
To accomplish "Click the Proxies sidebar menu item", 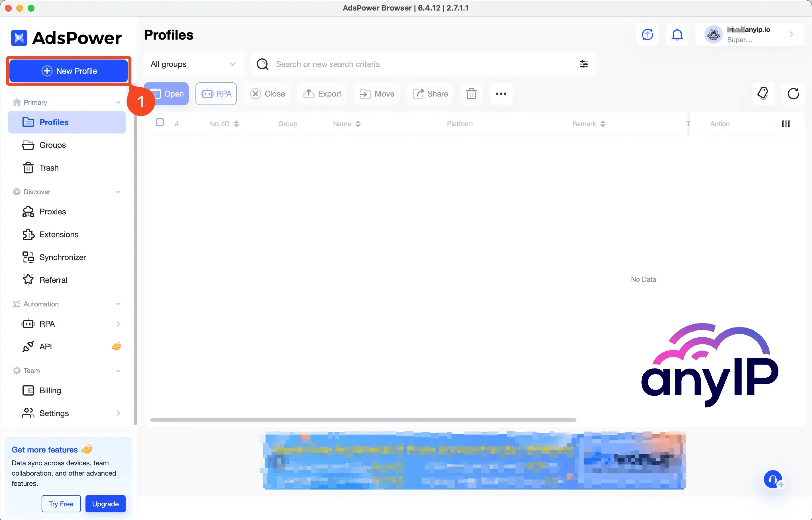I will pyautogui.click(x=53, y=211).
